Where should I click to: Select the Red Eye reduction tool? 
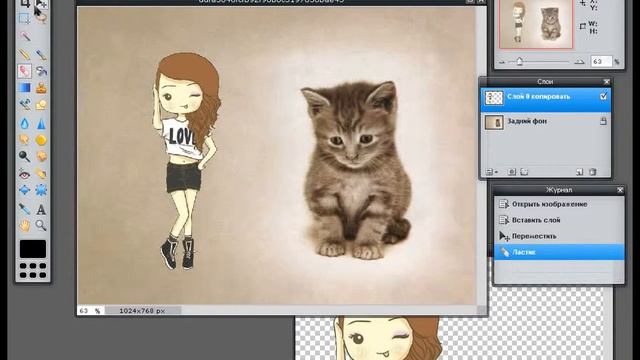(x=25, y=174)
